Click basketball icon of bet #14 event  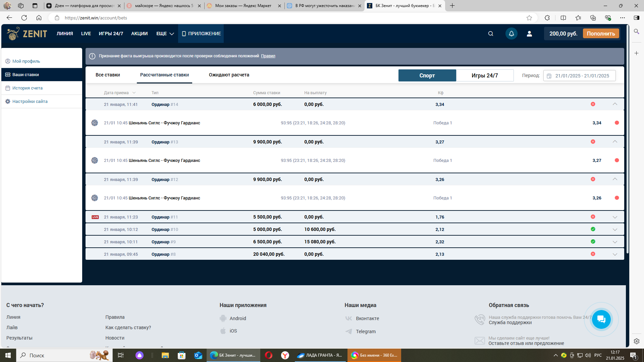point(95,123)
